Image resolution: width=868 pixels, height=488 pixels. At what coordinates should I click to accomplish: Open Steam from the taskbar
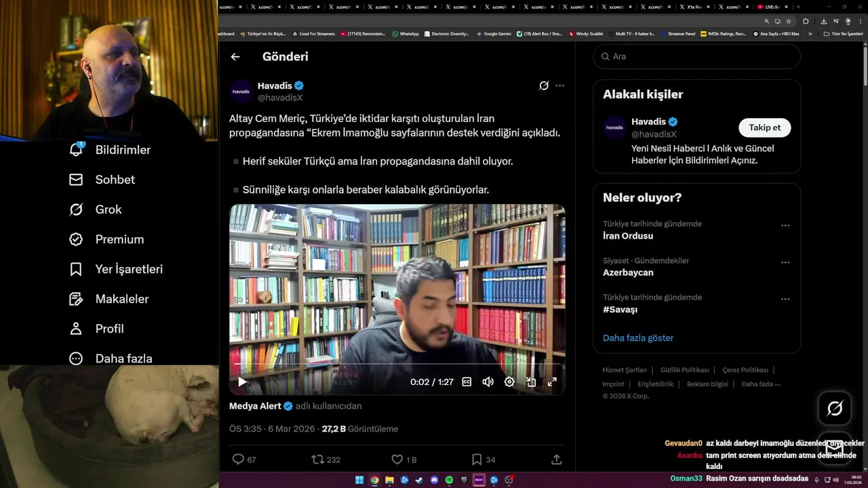419,480
